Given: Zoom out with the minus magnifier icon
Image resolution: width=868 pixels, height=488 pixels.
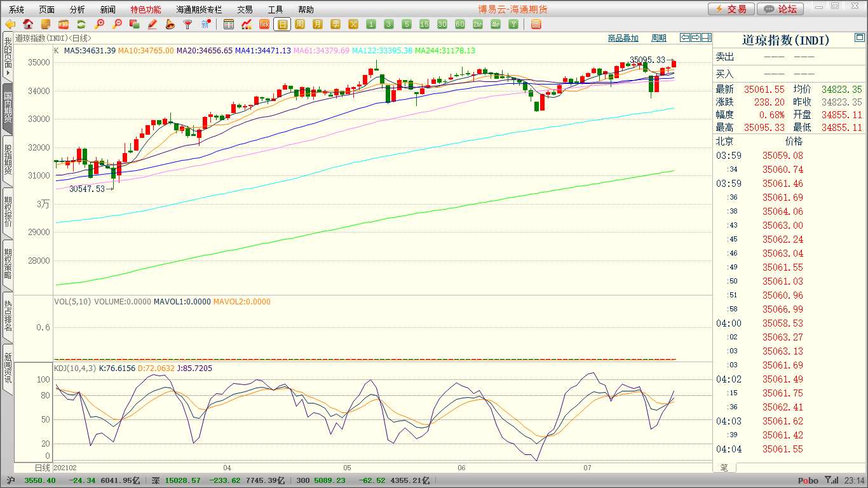Looking at the screenshot, I should tap(117, 25).
